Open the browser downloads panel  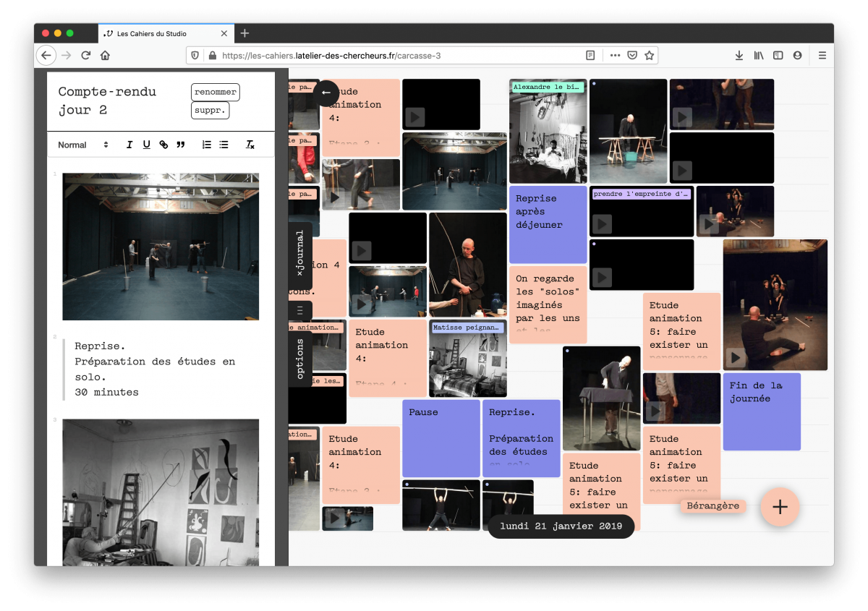[739, 55]
